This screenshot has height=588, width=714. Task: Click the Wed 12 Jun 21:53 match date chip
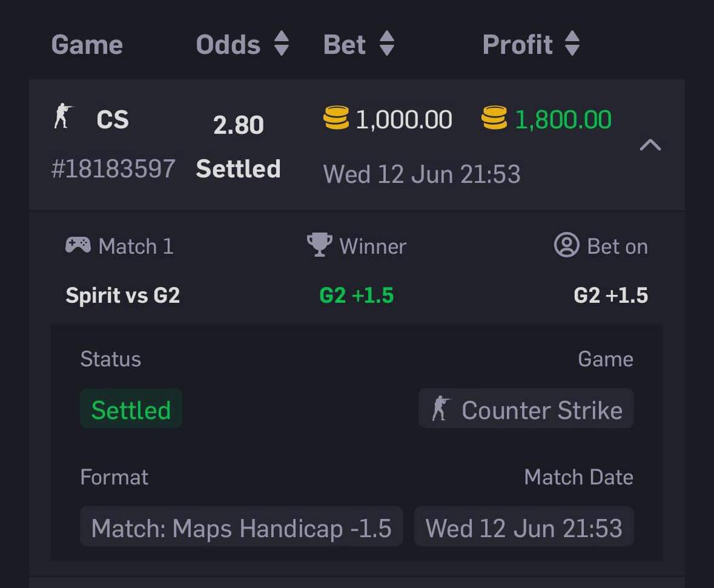pos(524,526)
